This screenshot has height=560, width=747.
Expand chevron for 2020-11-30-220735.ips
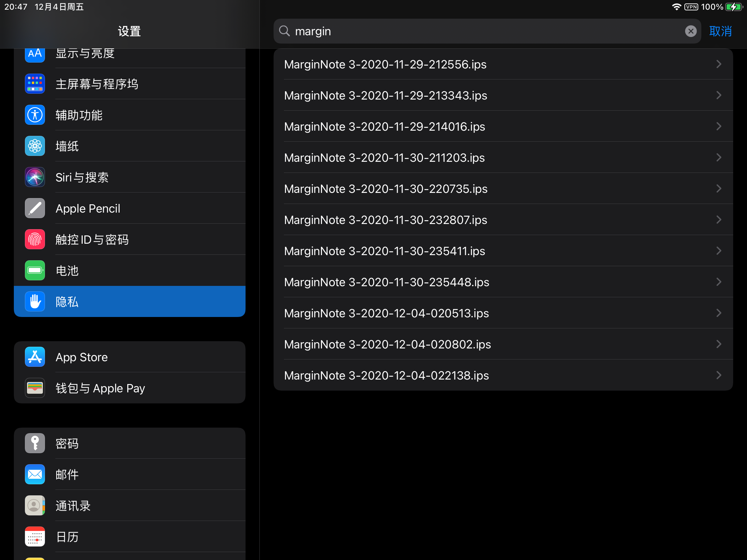[x=719, y=188]
